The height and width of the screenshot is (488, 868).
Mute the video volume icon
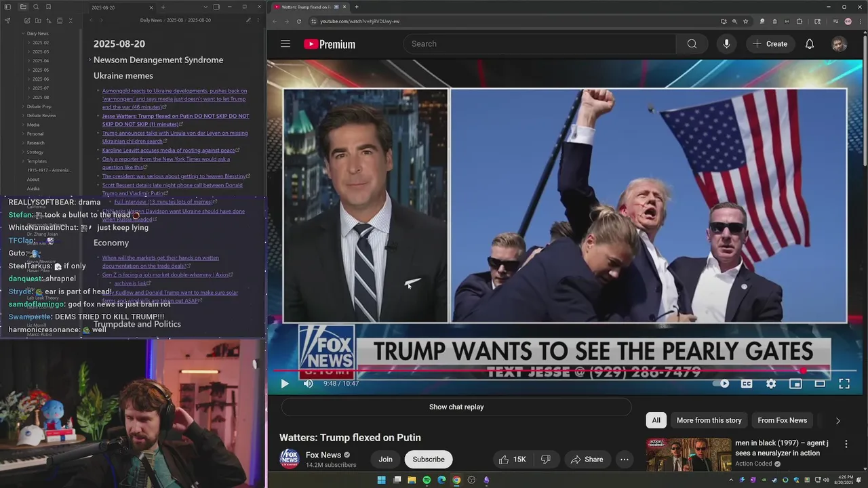coord(309,384)
